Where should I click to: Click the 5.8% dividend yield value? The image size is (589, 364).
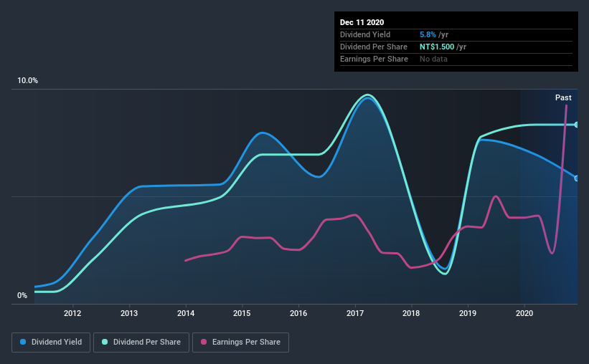coord(428,34)
